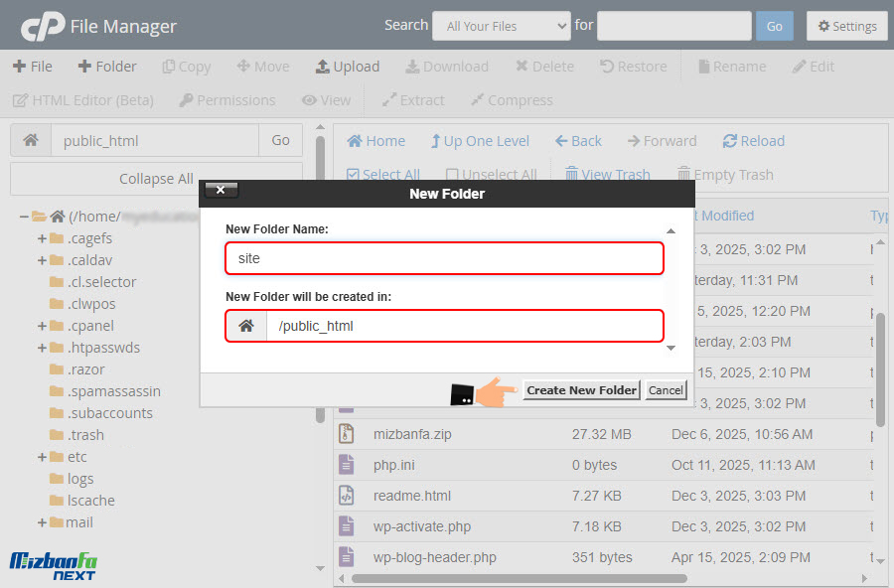Click the Reload icon in navigation bar

[x=730, y=141]
